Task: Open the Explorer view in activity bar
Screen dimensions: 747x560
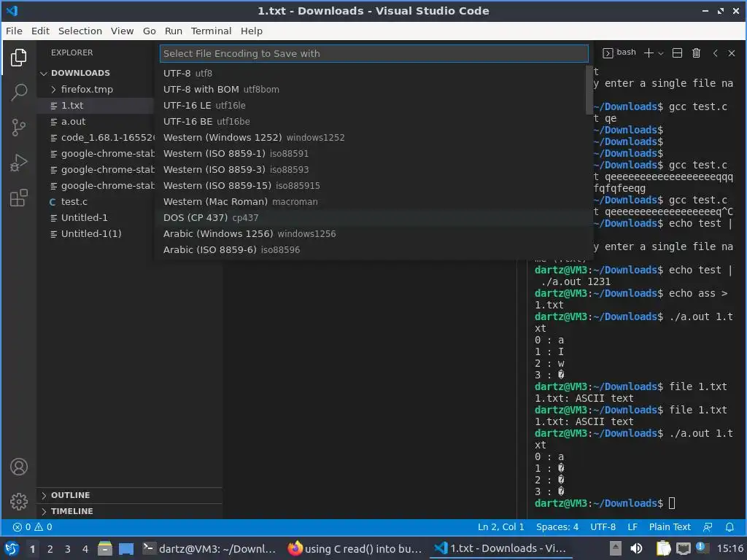Action: point(18,58)
